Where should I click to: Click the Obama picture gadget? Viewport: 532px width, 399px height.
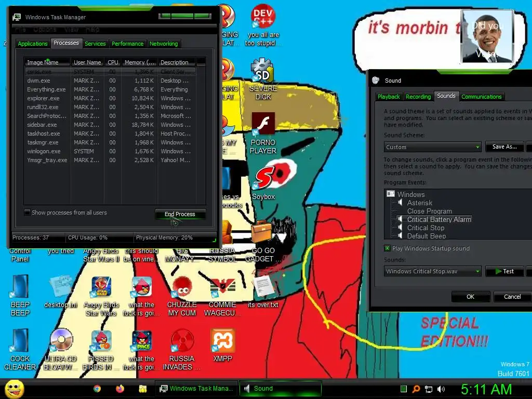coord(487,36)
